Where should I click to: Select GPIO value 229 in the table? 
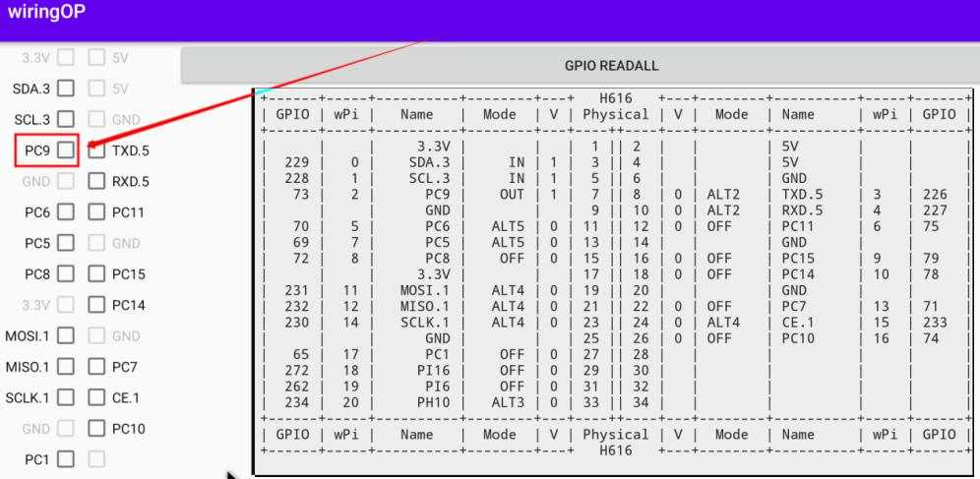(296, 162)
